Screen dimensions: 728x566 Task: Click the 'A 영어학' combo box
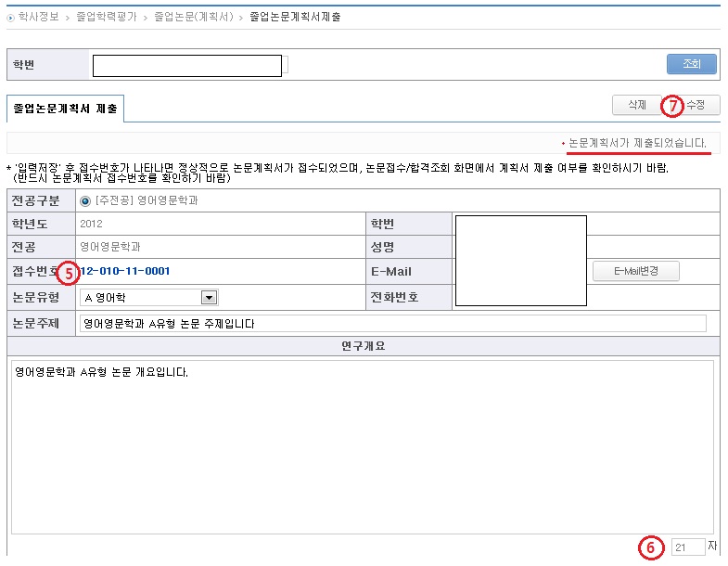pos(142,298)
